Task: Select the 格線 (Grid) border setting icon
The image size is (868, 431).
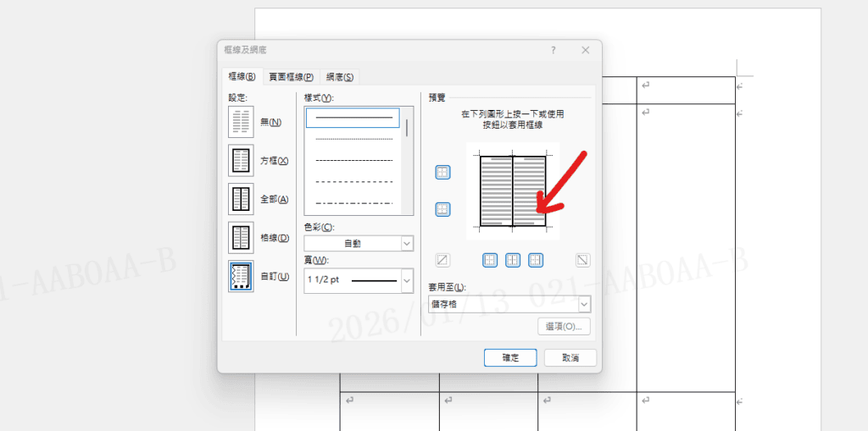Action: (242, 238)
